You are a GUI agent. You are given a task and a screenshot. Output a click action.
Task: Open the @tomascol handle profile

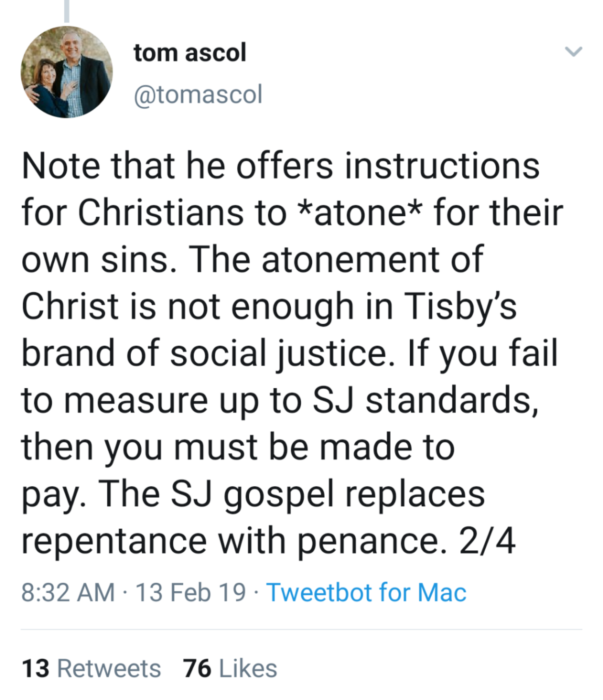coord(198,94)
